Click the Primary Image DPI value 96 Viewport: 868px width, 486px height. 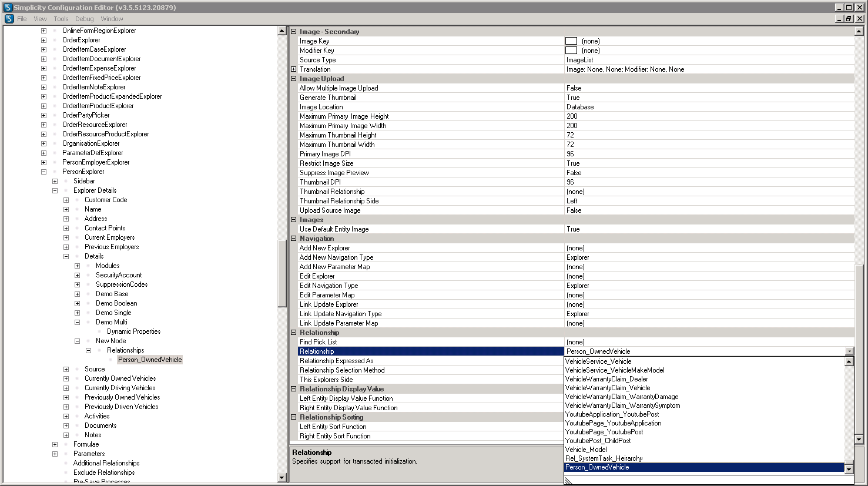(x=570, y=154)
